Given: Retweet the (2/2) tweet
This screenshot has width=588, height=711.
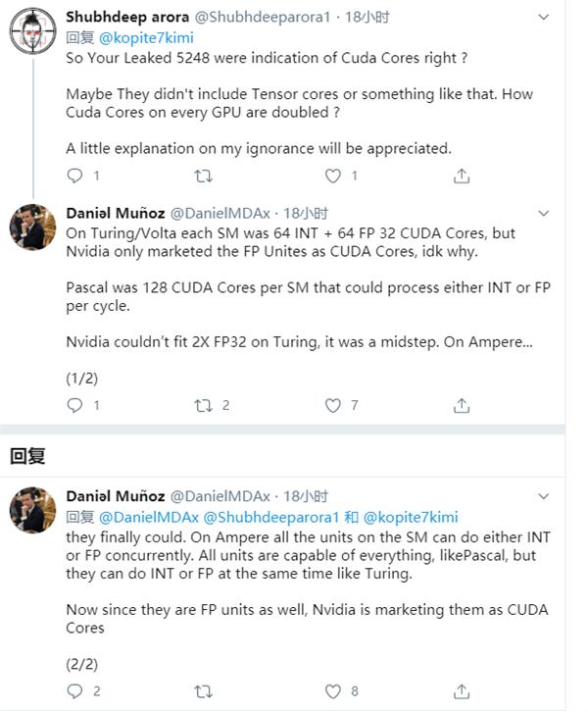Looking at the screenshot, I should click(204, 691).
